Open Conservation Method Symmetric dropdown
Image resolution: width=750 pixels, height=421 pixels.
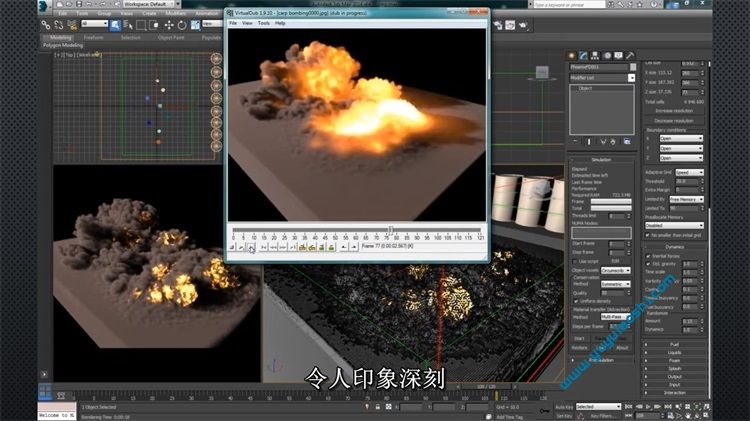[x=616, y=284]
